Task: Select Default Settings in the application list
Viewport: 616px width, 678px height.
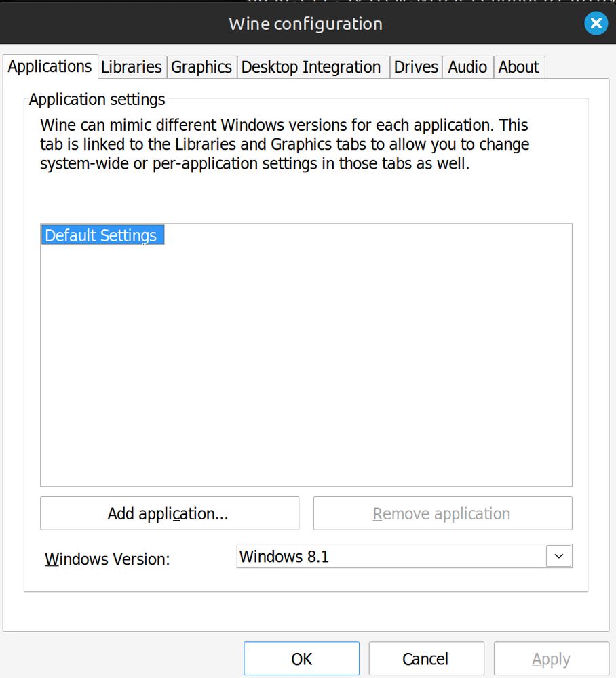Action: coord(102,235)
